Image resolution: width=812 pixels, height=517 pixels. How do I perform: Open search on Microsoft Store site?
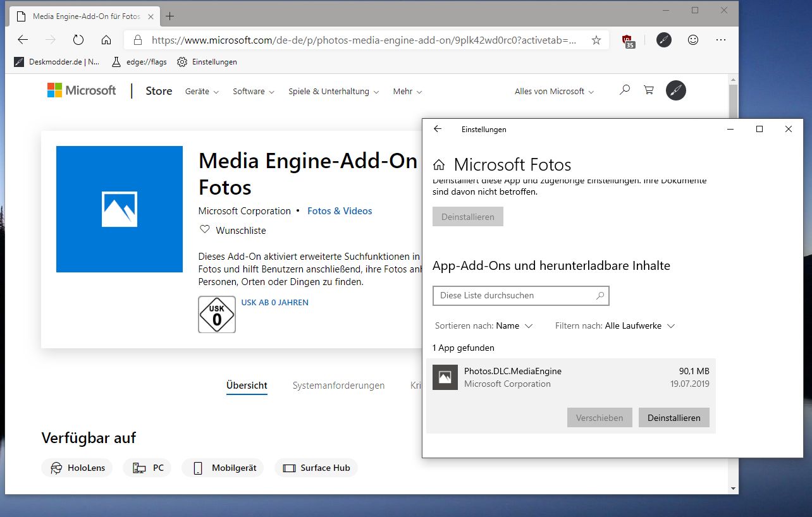(x=625, y=90)
